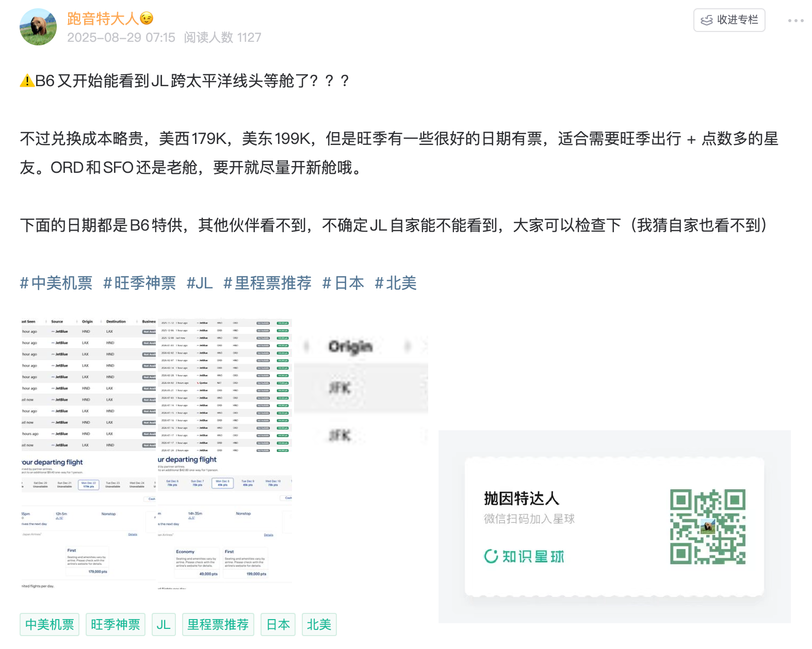This screenshot has height=649, width=812.
Task: Open the 199,000 pts departing flight screenshot
Action: 224,521
